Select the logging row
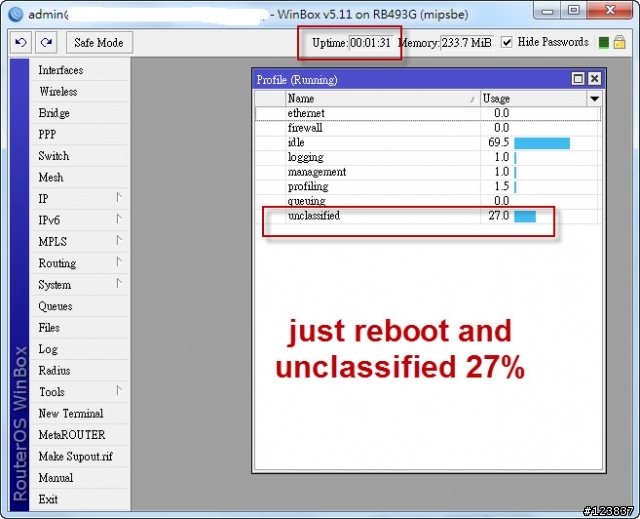 428,157
